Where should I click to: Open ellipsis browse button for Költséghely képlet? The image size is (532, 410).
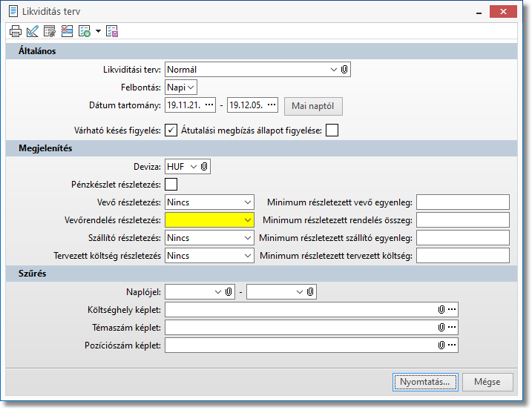click(x=452, y=309)
